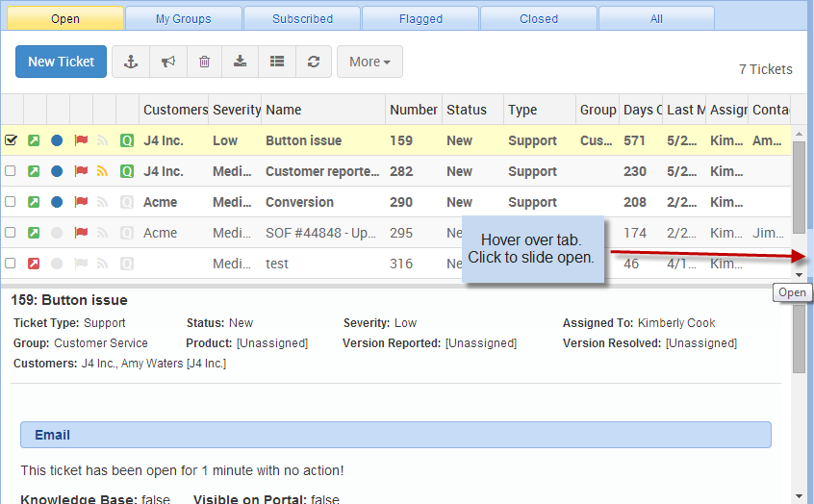Toggle orange subscribe icon on ticket 282

pyautogui.click(x=102, y=171)
